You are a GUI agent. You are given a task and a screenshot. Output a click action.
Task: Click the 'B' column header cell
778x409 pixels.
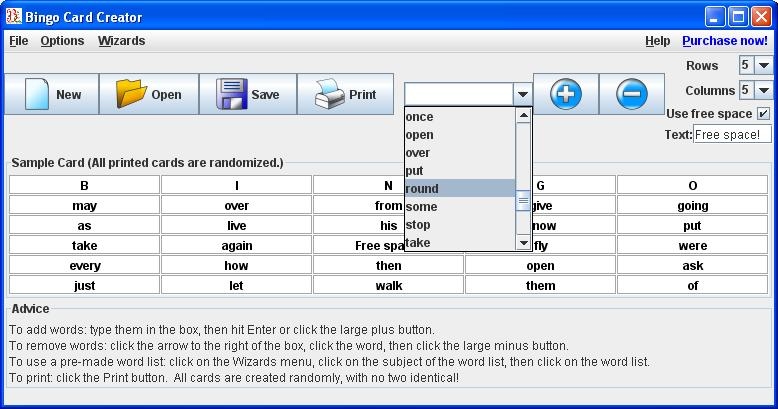[84, 185]
